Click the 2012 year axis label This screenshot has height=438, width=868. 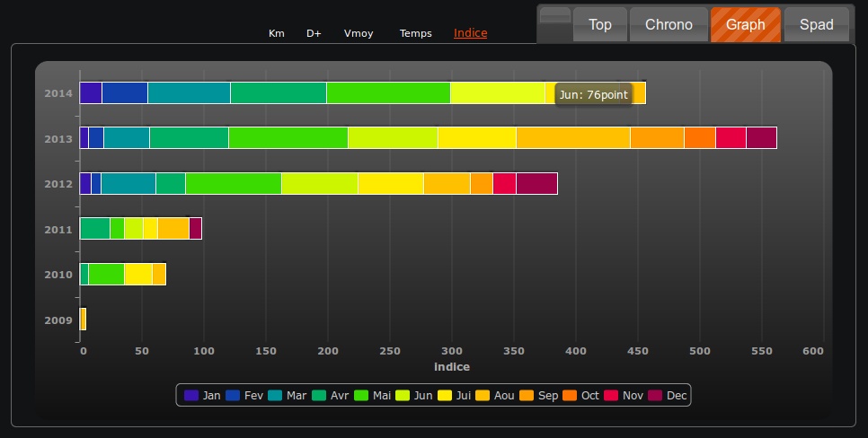58,184
